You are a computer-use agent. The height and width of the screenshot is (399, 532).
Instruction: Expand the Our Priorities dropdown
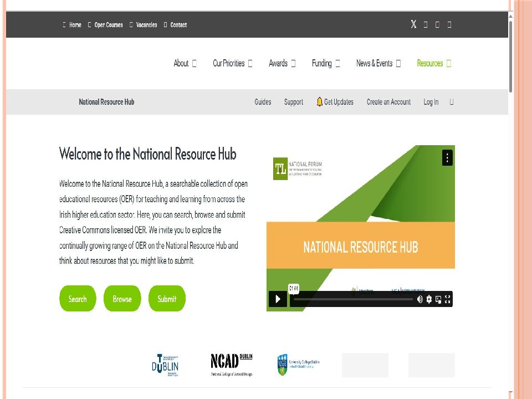[x=232, y=63]
